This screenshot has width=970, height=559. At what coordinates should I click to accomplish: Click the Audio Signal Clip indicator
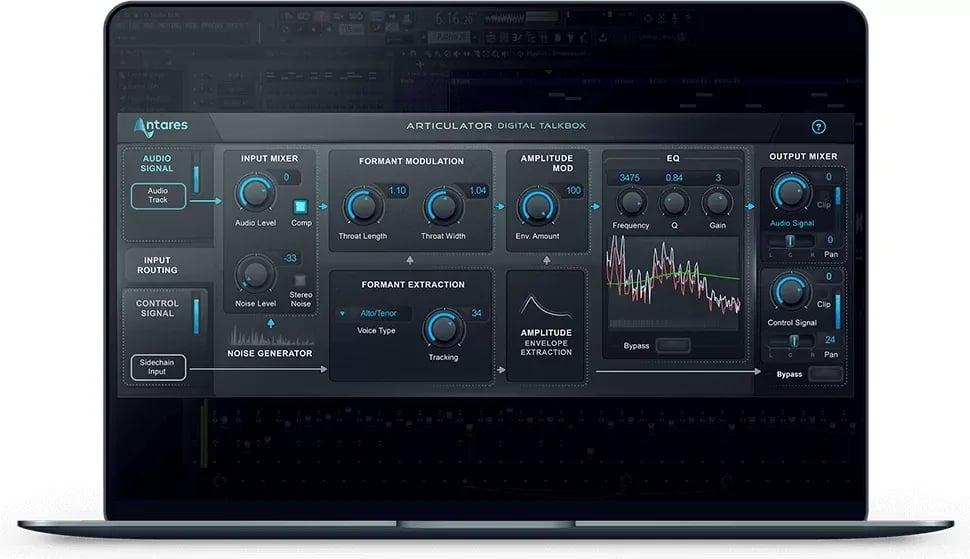tap(823, 196)
